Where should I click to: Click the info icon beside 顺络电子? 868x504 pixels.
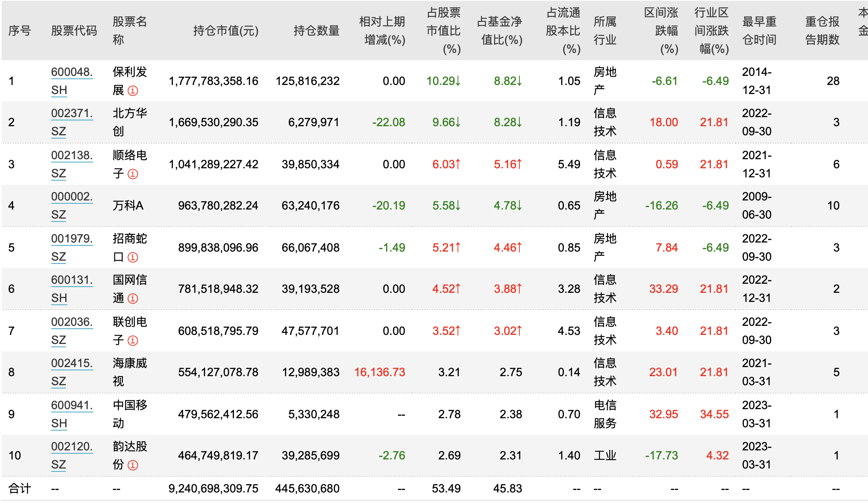click(133, 174)
